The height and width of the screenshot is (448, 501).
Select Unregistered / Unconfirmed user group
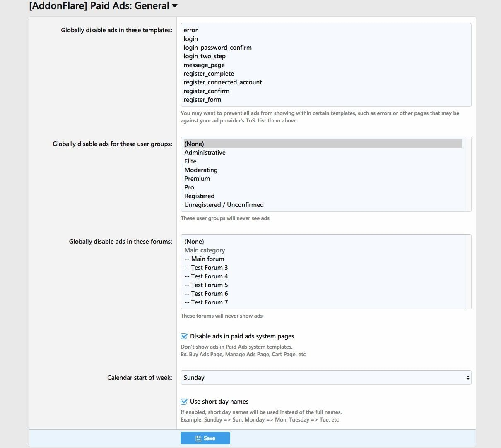pos(224,205)
